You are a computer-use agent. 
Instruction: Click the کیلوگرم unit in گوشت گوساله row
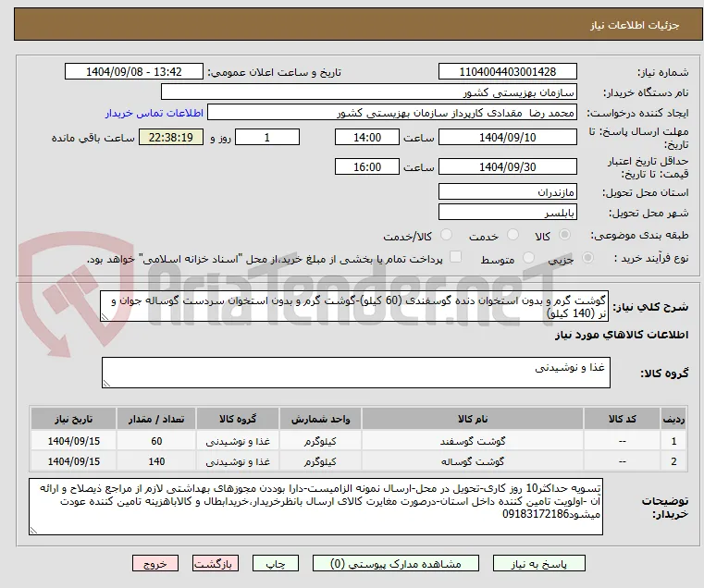[320, 461]
